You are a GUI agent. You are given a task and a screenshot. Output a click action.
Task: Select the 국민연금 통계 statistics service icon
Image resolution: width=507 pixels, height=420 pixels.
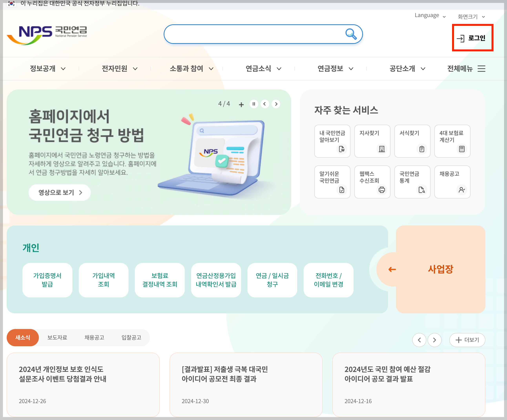tap(412, 182)
